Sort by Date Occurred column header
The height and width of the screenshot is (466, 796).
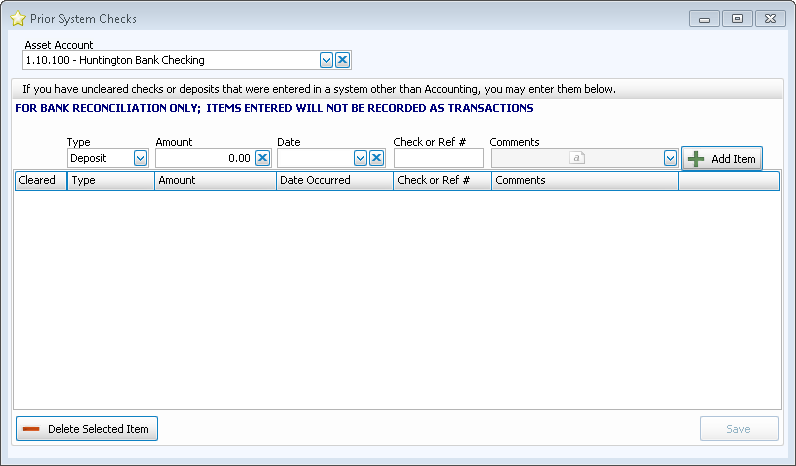(334, 181)
